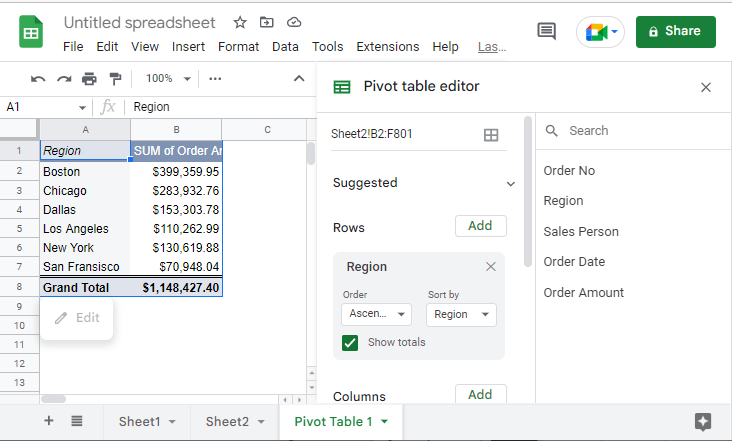Open comment history icon

pyautogui.click(x=546, y=31)
